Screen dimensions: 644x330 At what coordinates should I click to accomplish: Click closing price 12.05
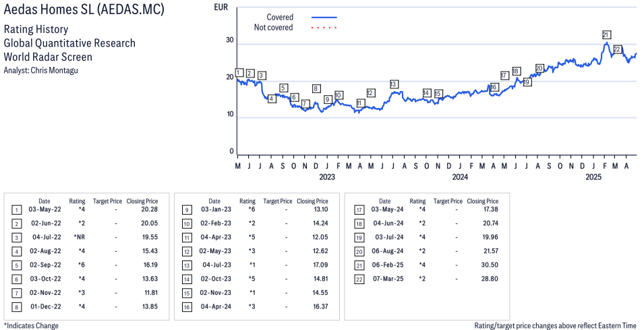click(320, 237)
